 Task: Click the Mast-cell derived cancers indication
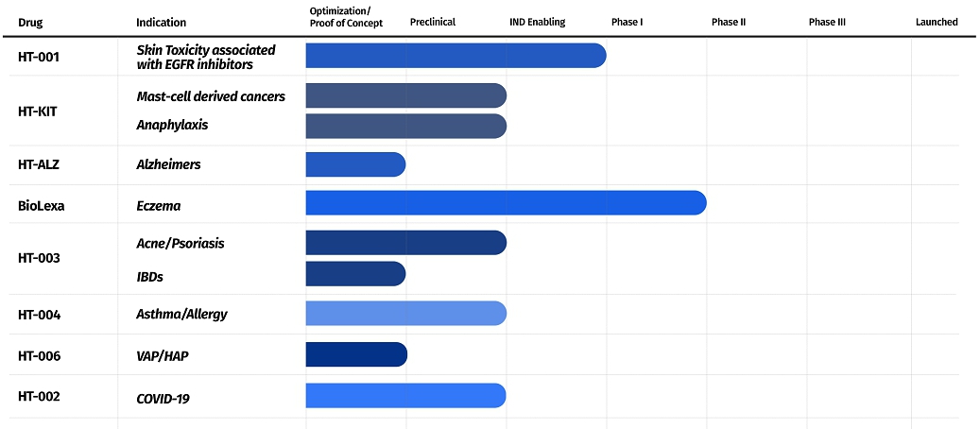click(211, 96)
